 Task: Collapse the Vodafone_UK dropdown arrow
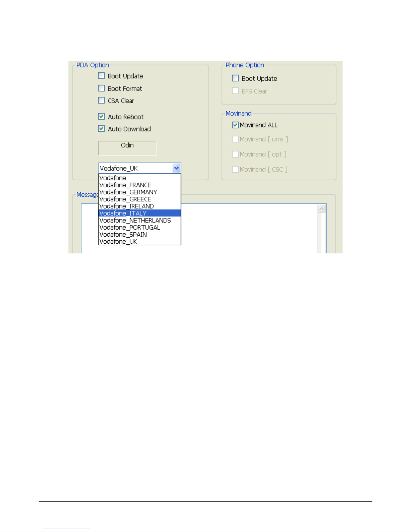(x=176, y=168)
